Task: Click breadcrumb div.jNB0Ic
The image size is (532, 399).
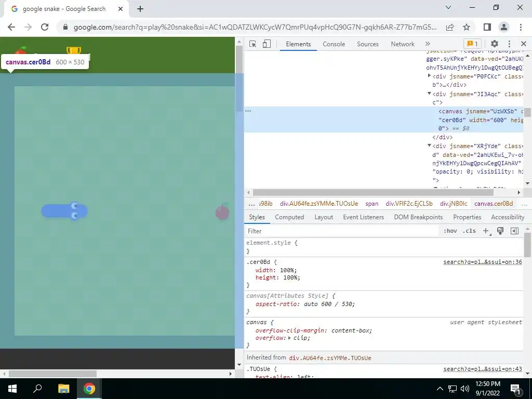Action: coord(454,204)
